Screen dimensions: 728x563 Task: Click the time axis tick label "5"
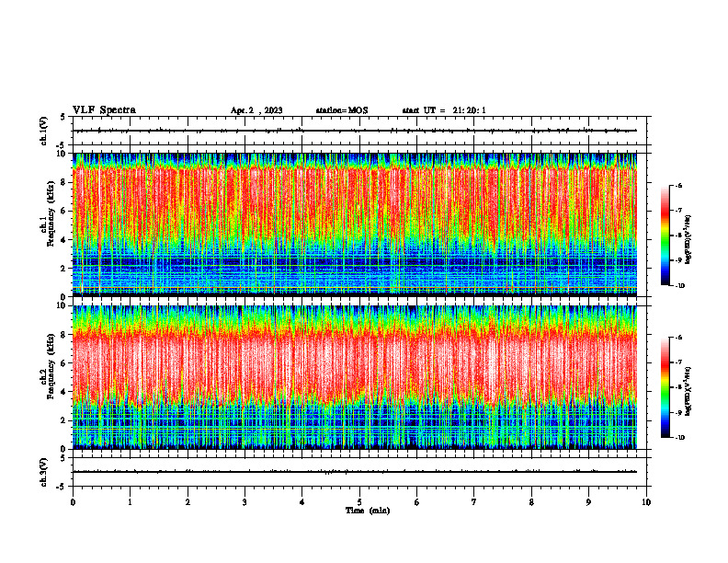(x=359, y=502)
